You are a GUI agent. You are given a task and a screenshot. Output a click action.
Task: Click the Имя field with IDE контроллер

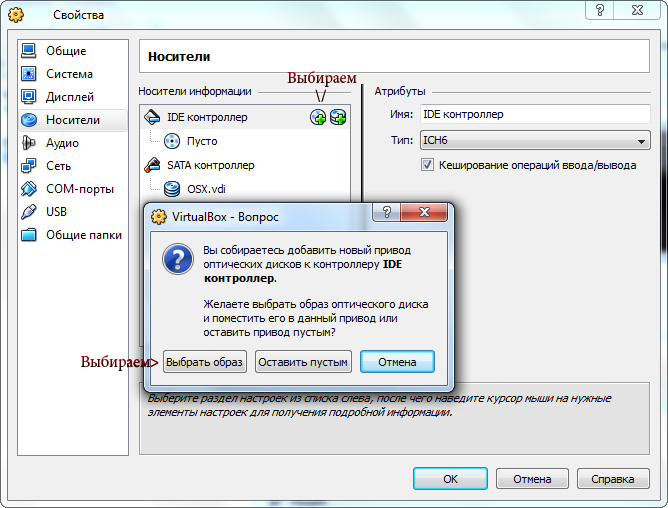(x=535, y=114)
